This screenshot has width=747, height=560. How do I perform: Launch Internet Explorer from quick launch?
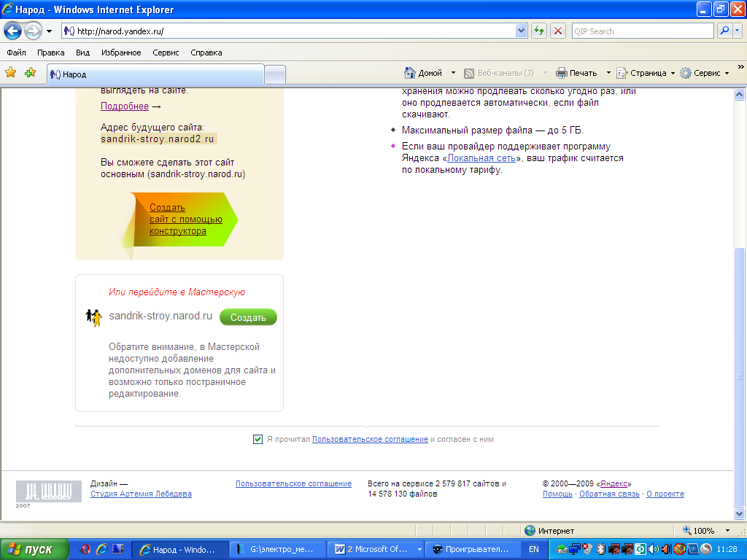point(101,549)
